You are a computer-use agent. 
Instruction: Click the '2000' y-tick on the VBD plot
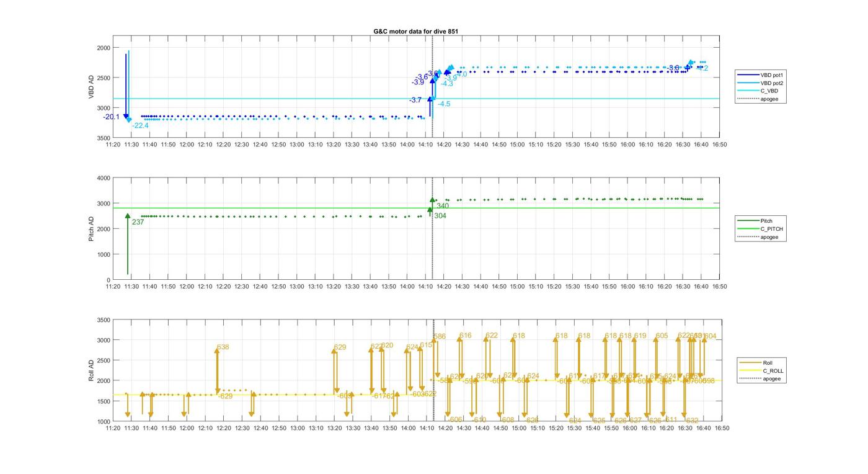(x=104, y=48)
